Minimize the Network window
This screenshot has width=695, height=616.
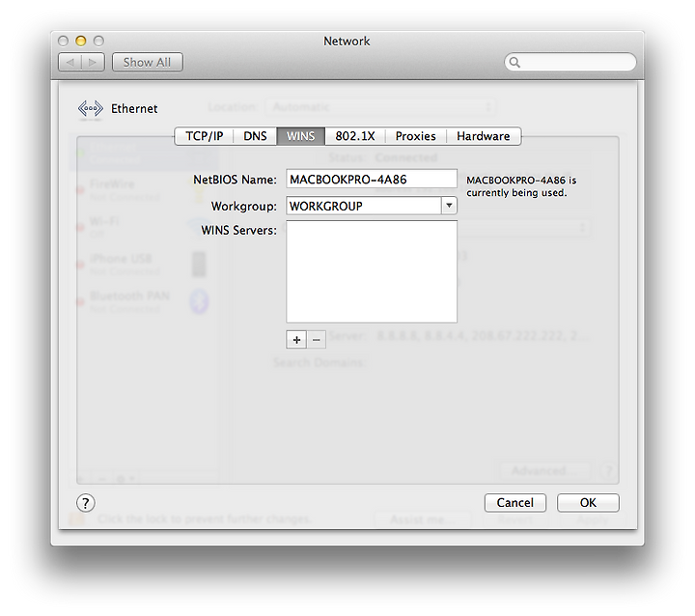click(x=81, y=42)
